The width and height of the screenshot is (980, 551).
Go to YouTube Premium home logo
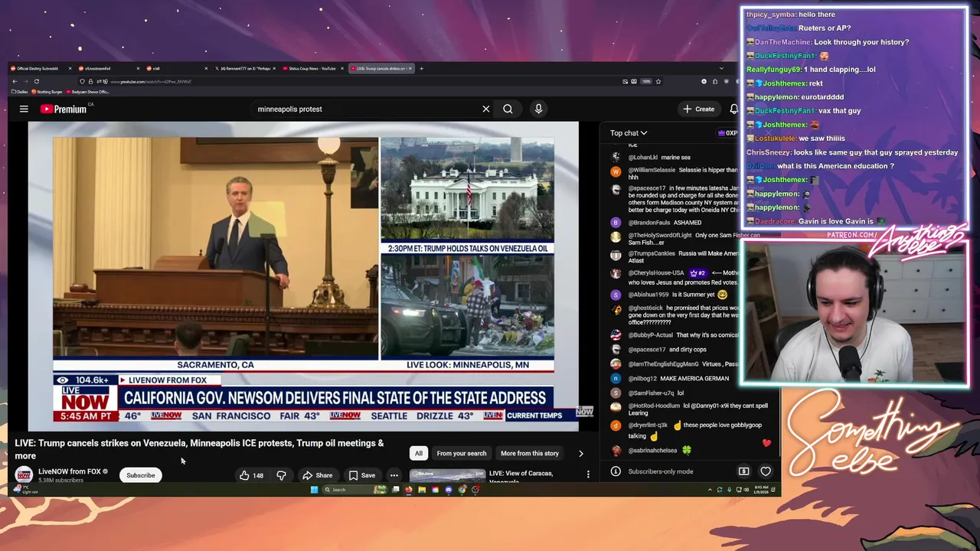(65, 109)
